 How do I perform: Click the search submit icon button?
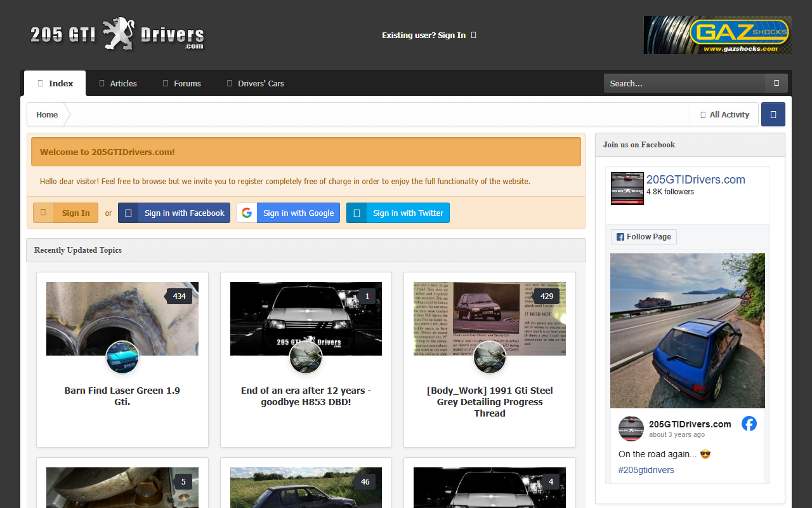pyautogui.click(x=776, y=83)
